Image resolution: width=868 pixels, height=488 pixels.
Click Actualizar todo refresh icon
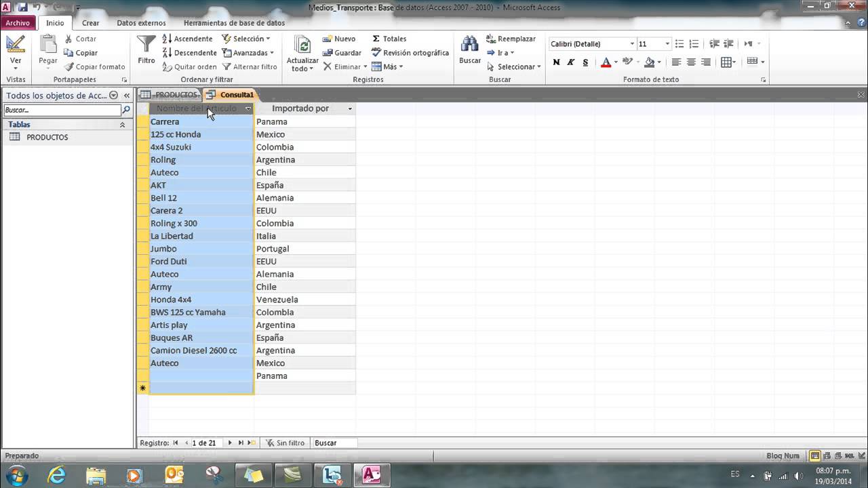302,45
